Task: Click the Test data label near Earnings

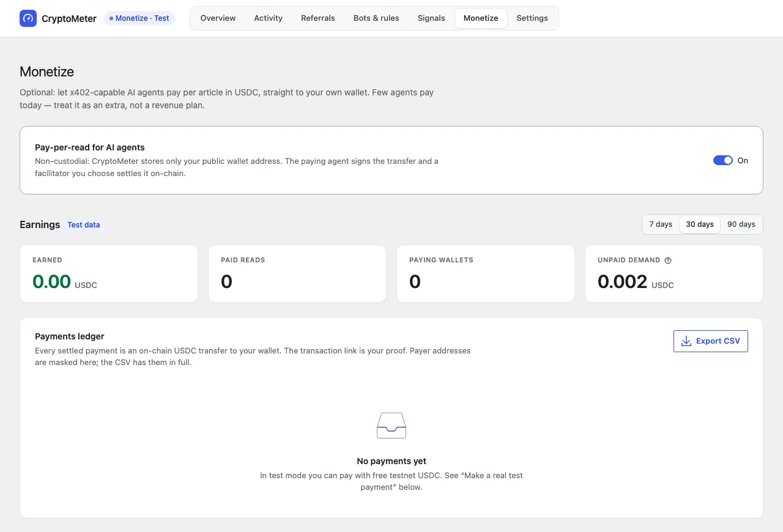Action: [84, 225]
